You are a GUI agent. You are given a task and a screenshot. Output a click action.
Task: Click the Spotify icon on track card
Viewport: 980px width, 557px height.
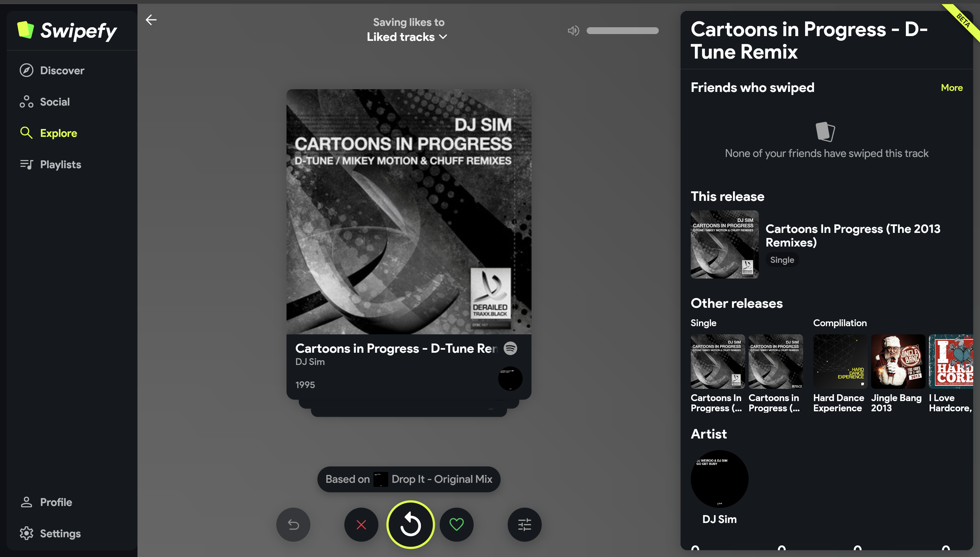tap(510, 348)
